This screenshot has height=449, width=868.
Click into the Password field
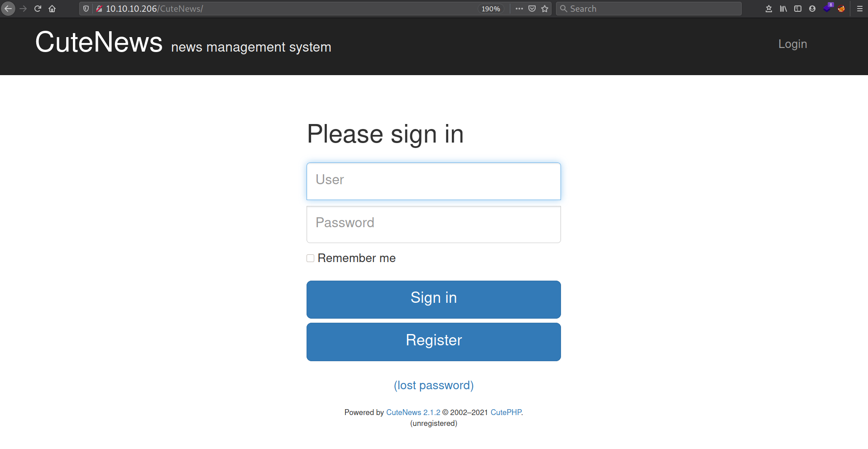(x=433, y=224)
